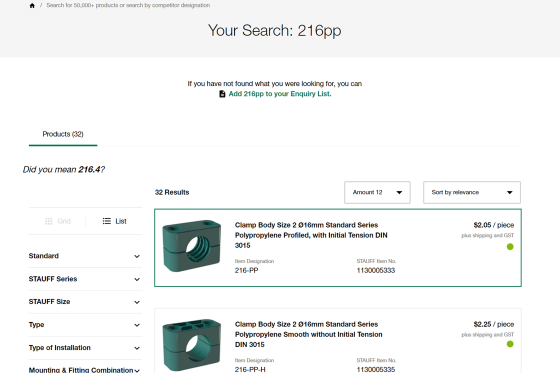Add 216pp to your Enquiry List

[x=280, y=94]
